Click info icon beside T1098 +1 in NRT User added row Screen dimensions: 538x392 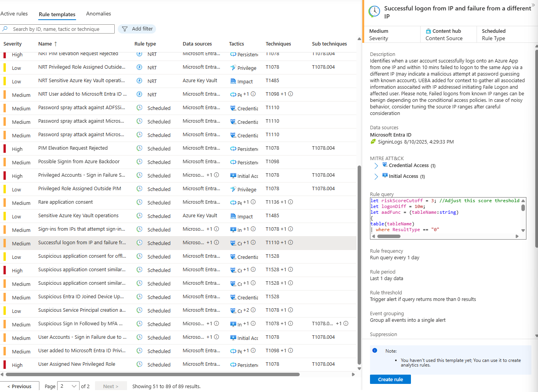tap(290, 94)
